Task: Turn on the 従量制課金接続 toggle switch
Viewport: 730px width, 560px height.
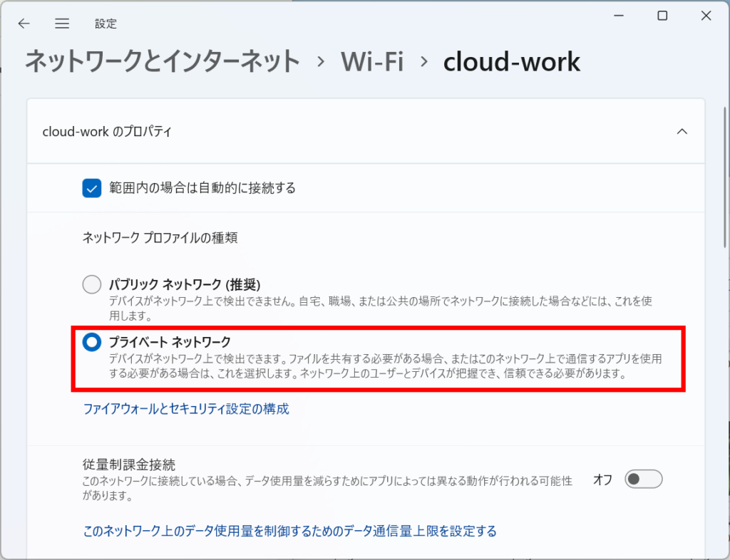Action: pyautogui.click(x=643, y=479)
